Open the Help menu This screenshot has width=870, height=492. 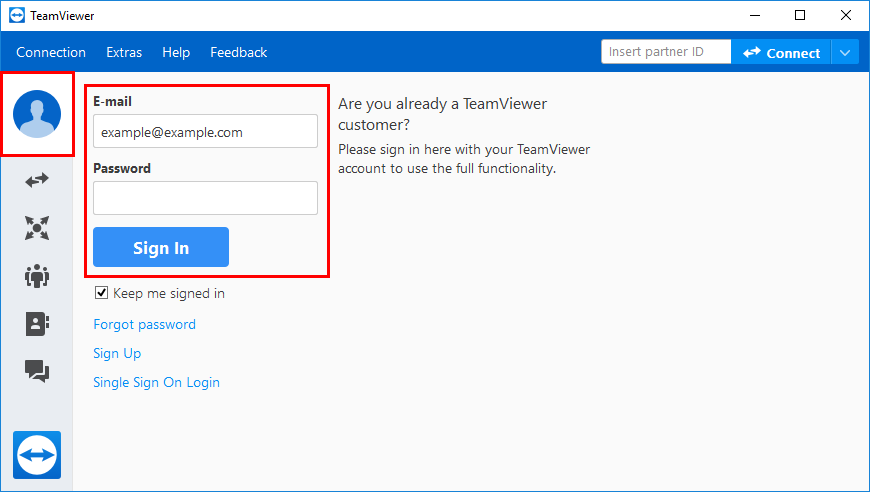[x=176, y=52]
